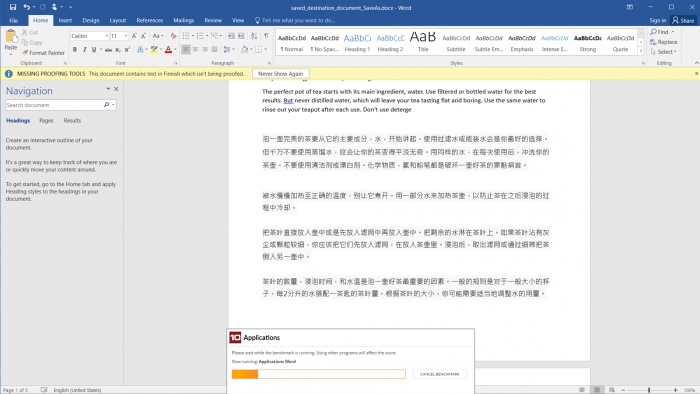Click the zoom slider handle
This screenshot has height=394, width=700.
(649, 390)
